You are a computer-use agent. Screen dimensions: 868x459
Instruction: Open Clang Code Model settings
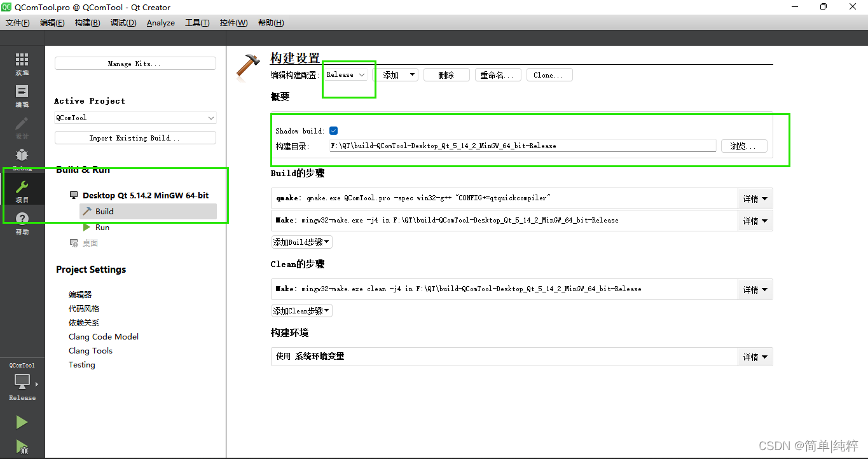pyautogui.click(x=104, y=337)
